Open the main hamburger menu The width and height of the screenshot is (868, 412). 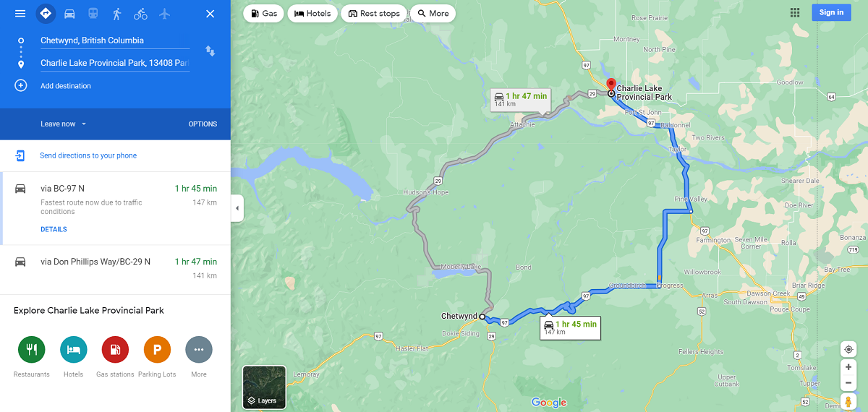click(20, 14)
